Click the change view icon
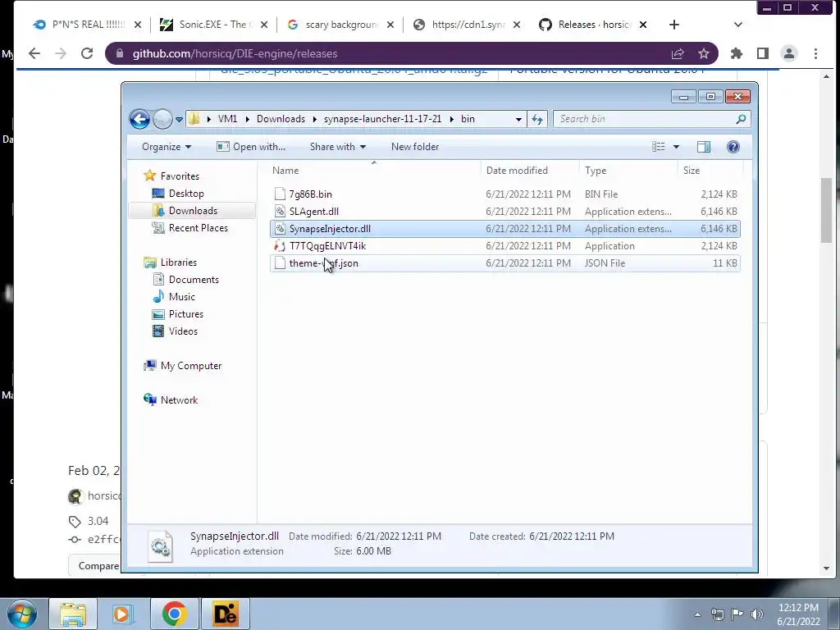840x630 pixels. (x=659, y=147)
